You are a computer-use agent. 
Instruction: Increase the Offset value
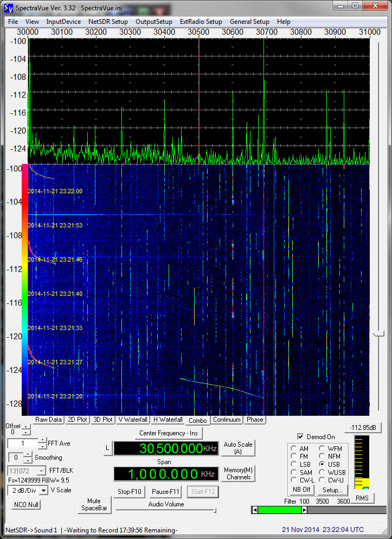coord(26,427)
